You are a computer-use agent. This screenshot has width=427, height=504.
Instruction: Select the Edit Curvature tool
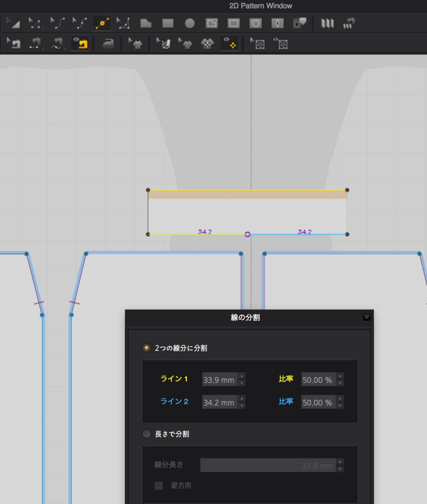[57, 23]
